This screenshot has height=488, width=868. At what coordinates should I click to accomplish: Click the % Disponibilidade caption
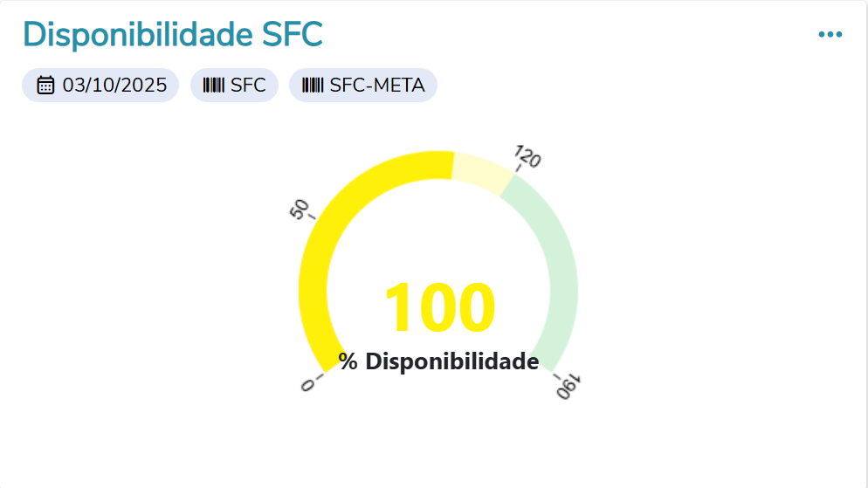[439, 361]
